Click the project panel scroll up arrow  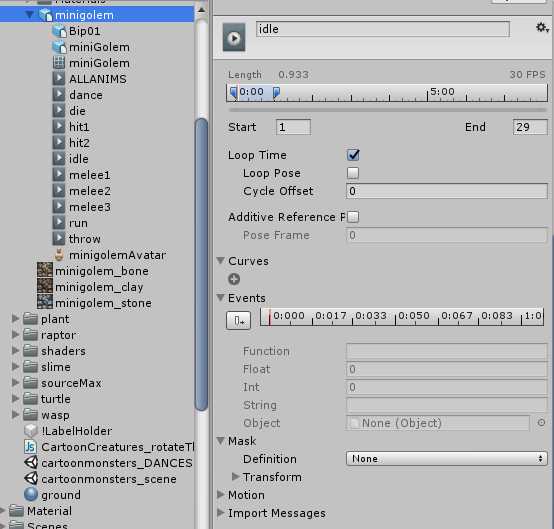201,10
